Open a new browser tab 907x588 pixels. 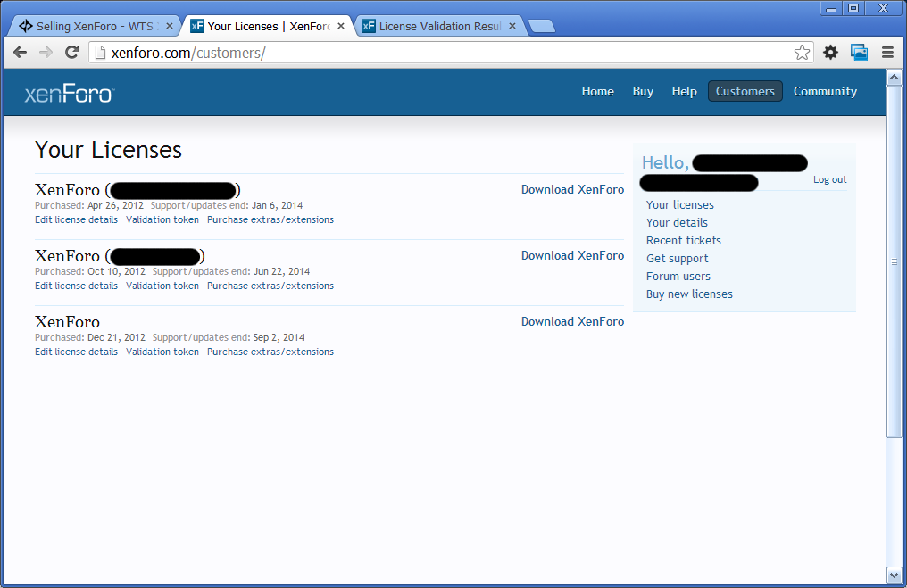(541, 26)
